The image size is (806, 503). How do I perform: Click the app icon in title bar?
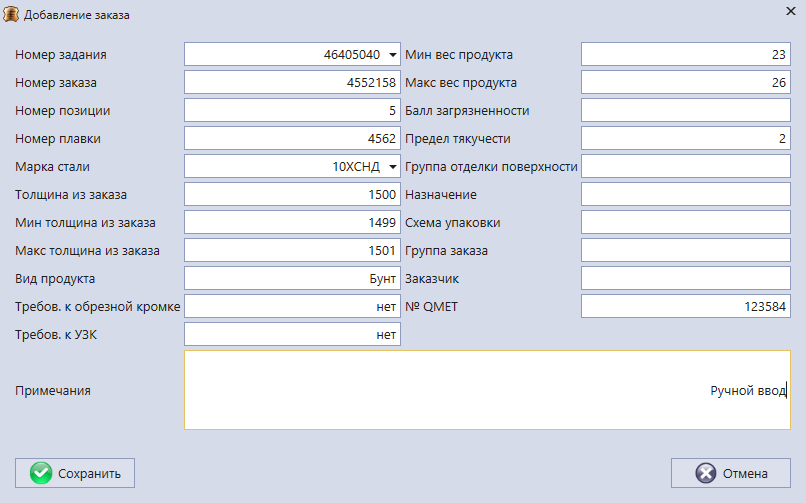12,15
